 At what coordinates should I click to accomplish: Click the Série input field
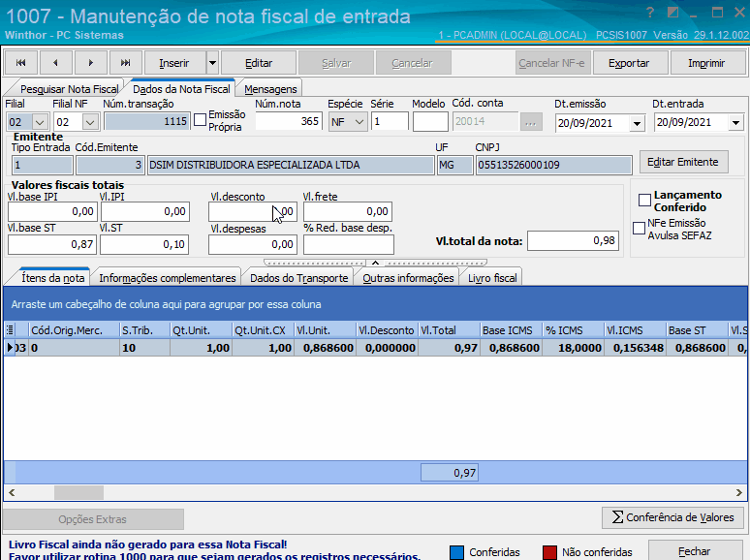click(x=390, y=121)
